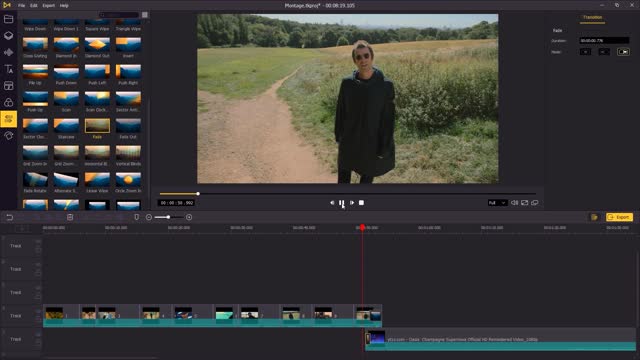The width and height of the screenshot is (640, 360).
Task: Click the Undo arrow in timeline toolbar
Action: click(9, 218)
